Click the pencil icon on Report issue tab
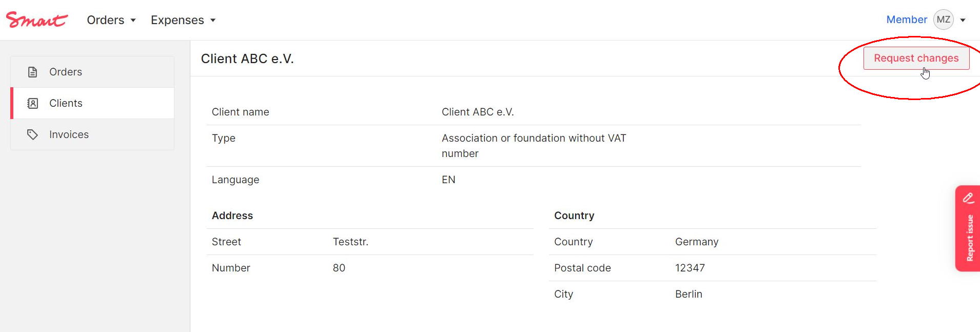The image size is (980, 332). [x=968, y=198]
